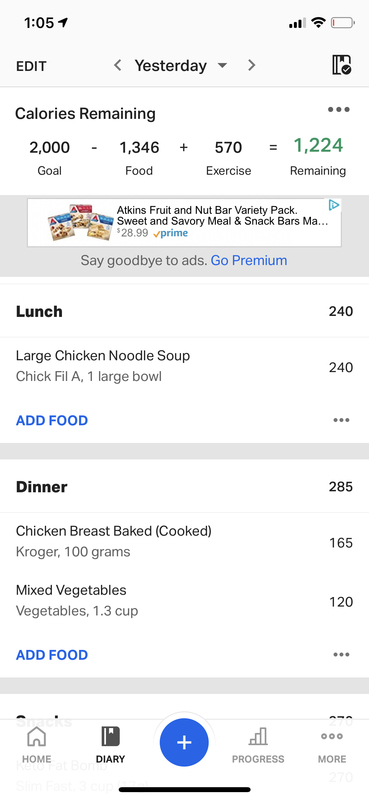Open Calories Remaining three-dot options
Viewport: 369px width, 800px height.
[338, 110]
